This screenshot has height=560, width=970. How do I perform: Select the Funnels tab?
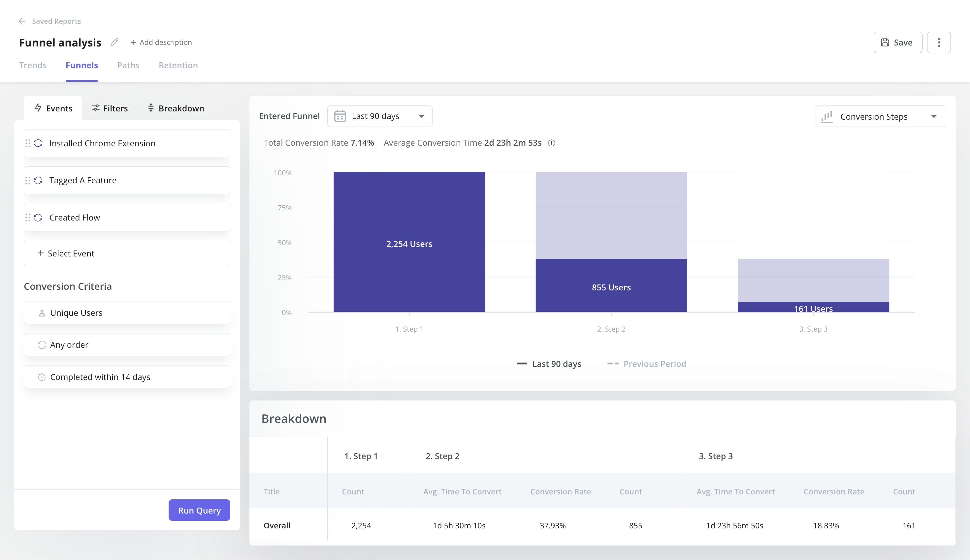(81, 65)
